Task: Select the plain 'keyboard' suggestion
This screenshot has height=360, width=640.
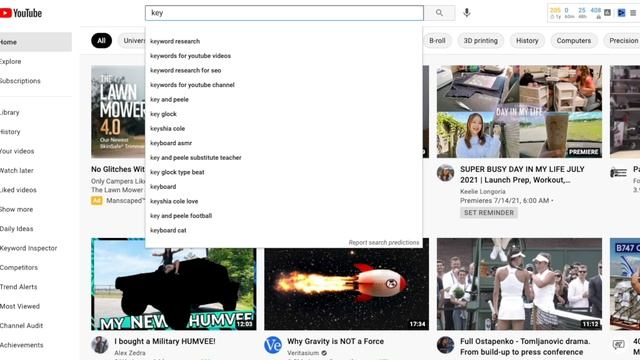Action: [284, 187]
